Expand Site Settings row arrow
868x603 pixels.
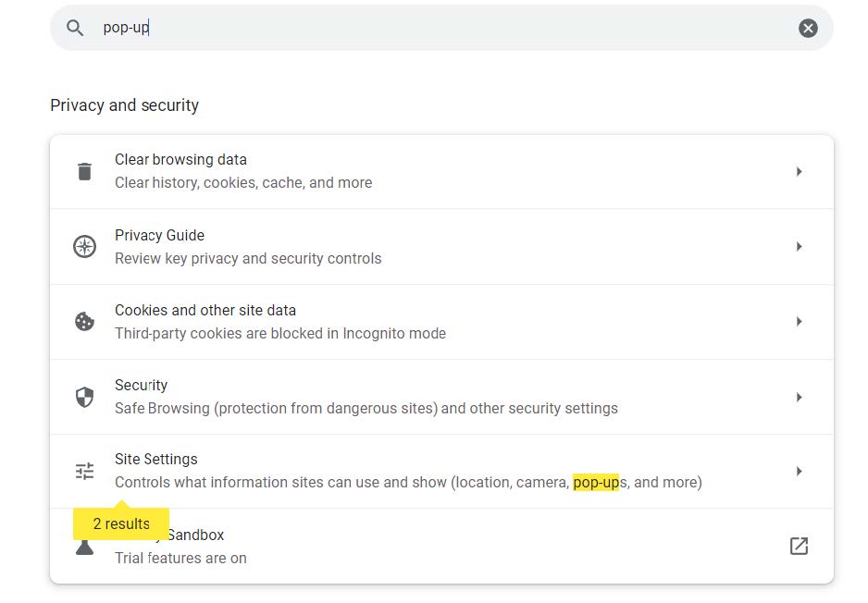click(799, 472)
